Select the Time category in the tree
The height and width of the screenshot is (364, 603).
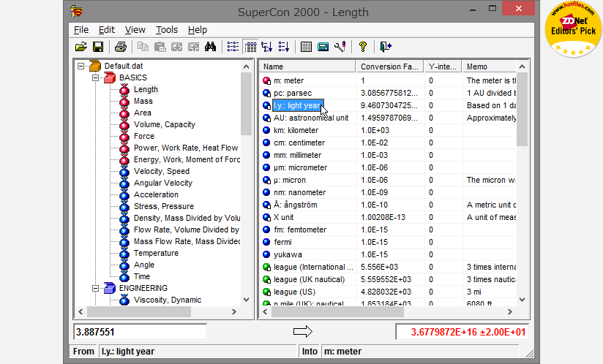(141, 276)
